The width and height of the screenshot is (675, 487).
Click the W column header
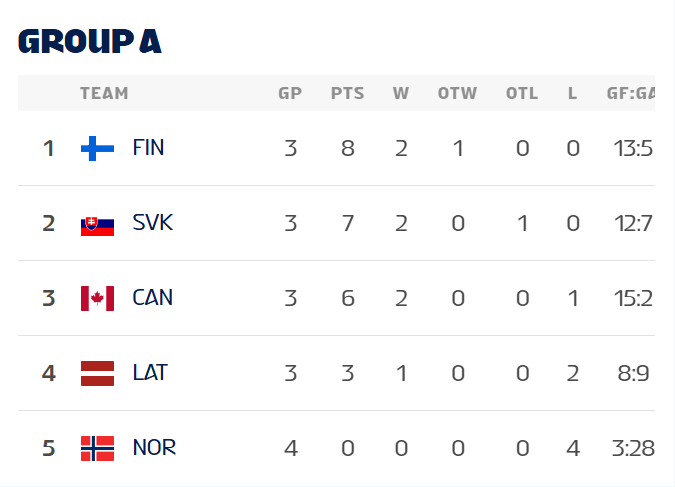coord(401,94)
